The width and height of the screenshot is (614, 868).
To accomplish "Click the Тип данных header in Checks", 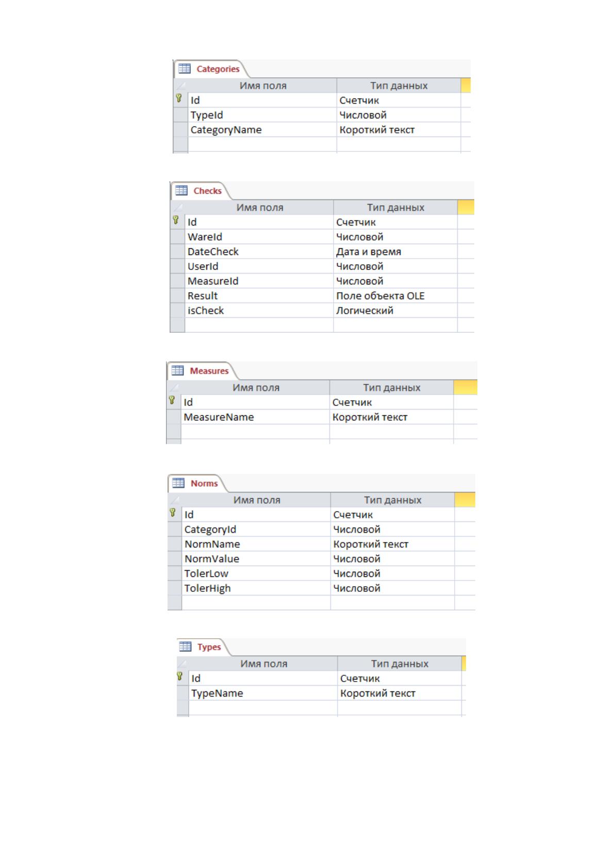I will [x=395, y=208].
